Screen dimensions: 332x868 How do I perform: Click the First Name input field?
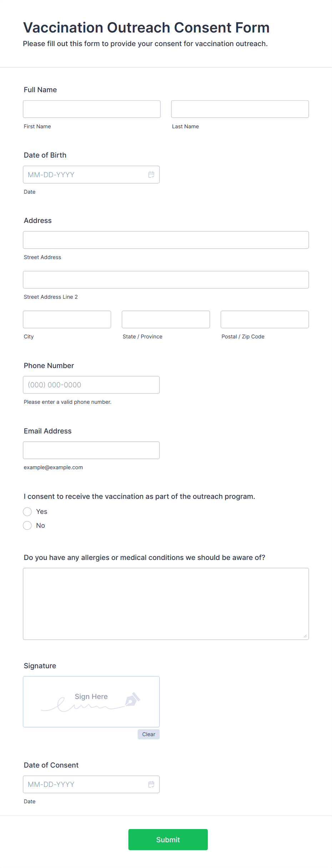coord(91,109)
